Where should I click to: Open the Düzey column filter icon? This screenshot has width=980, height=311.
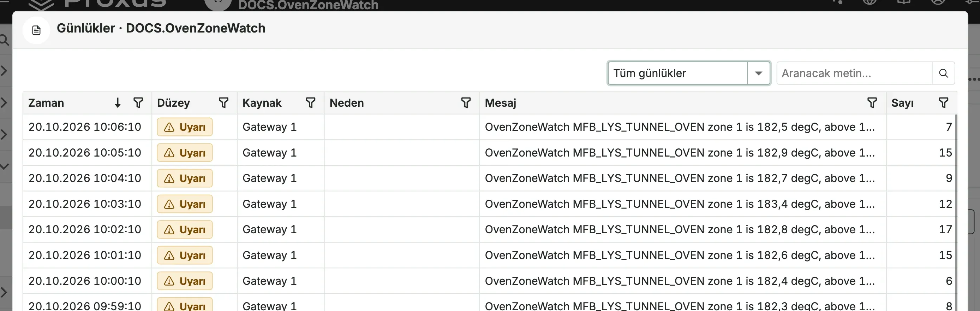(224, 103)
